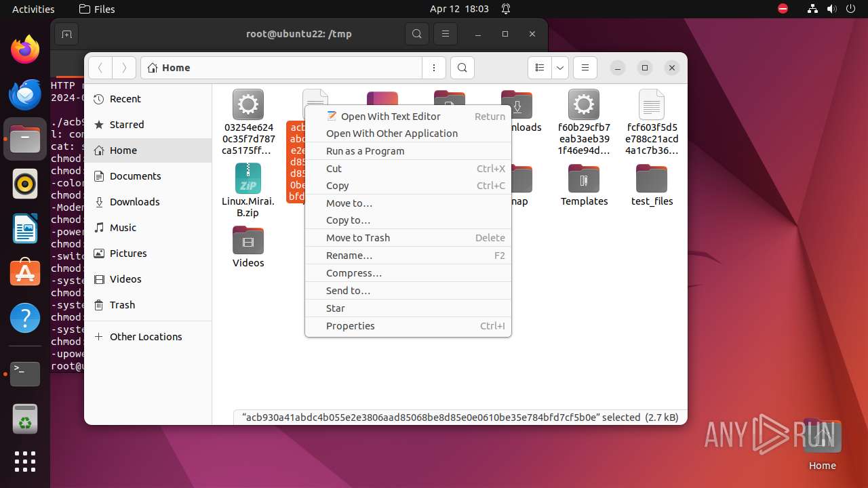Open Videos in the sidebar

click(148, 279)
